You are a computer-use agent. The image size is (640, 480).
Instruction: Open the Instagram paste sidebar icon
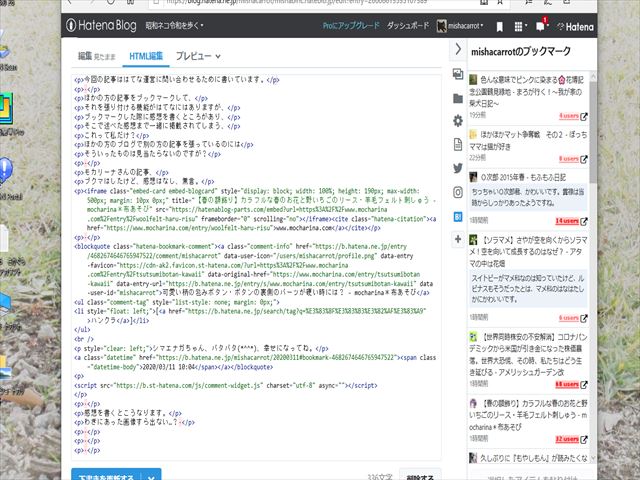(x=458, y=192)
